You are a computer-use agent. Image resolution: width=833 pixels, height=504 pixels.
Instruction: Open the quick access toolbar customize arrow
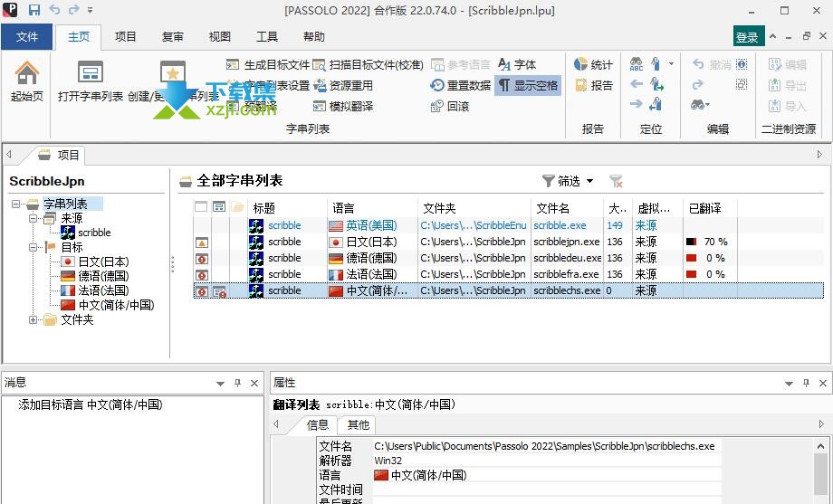(x=91, y=10)
